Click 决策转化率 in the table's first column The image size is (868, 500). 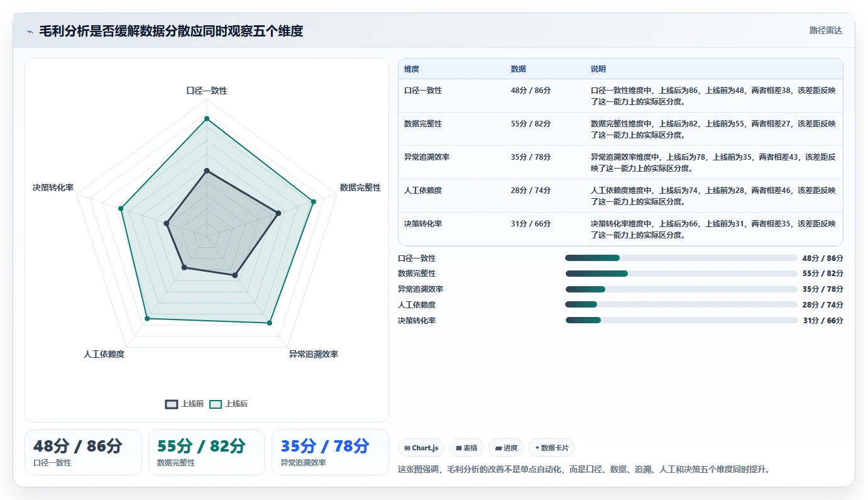423,224
